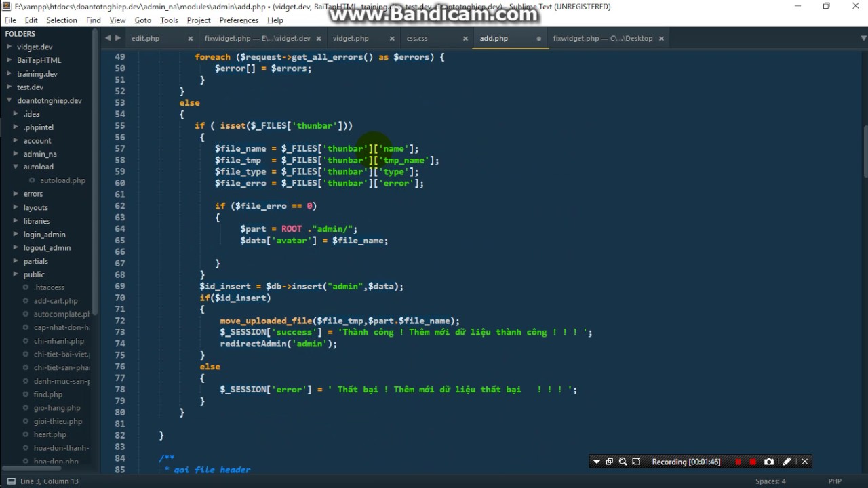Click the Bandicam magnifier search icon
868x488 pixels.
[x=623, y=462]
